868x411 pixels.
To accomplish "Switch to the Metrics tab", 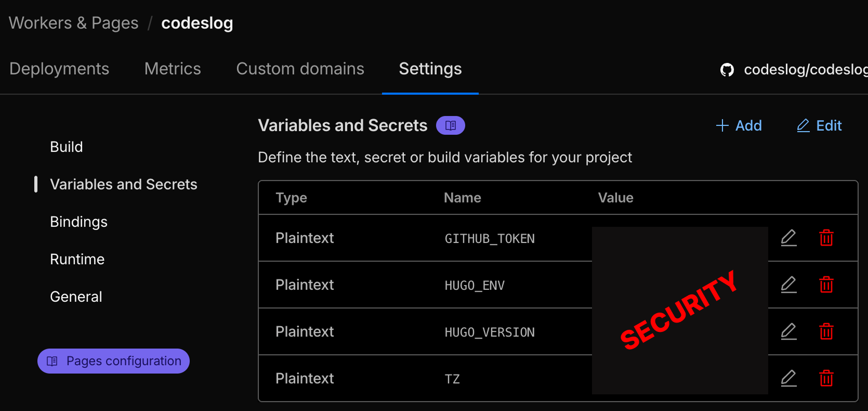I will [x=173, y=68].
